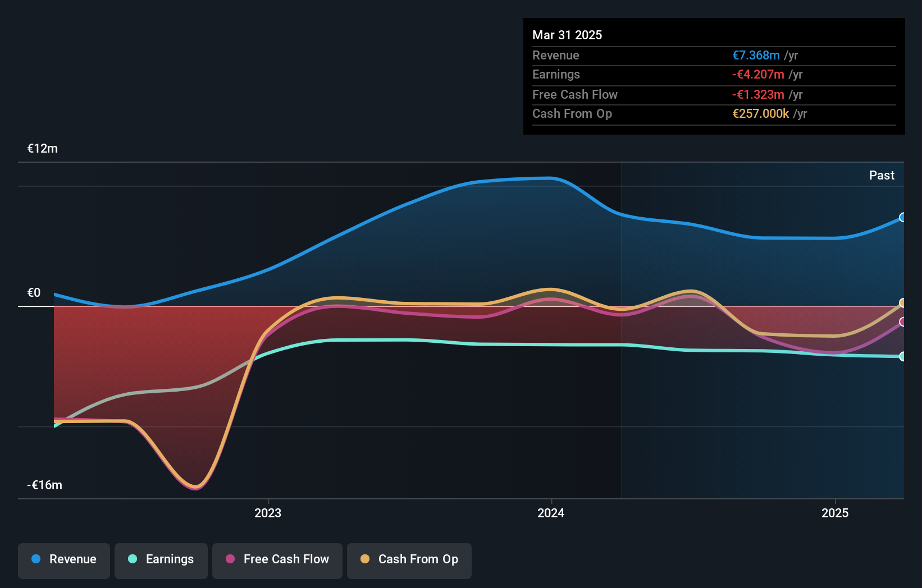This screenshot has width=922, height=588.
Task: Click the Revenue value €7.368m link
Action: (755, 55)
